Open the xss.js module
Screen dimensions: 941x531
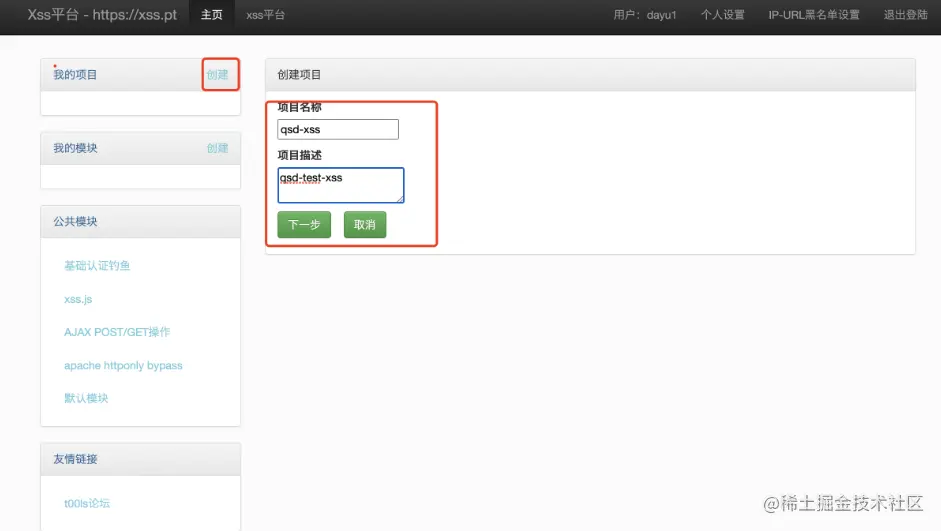[78, 299]
